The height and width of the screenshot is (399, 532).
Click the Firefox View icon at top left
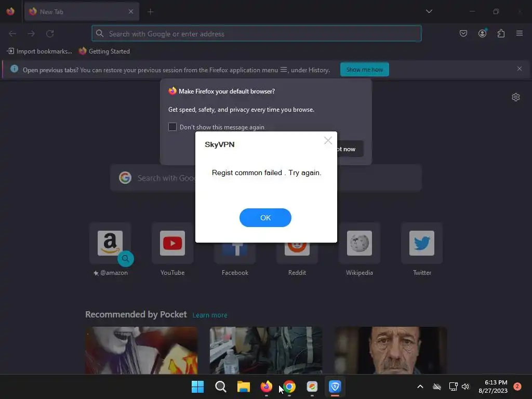tap(10, 11)
